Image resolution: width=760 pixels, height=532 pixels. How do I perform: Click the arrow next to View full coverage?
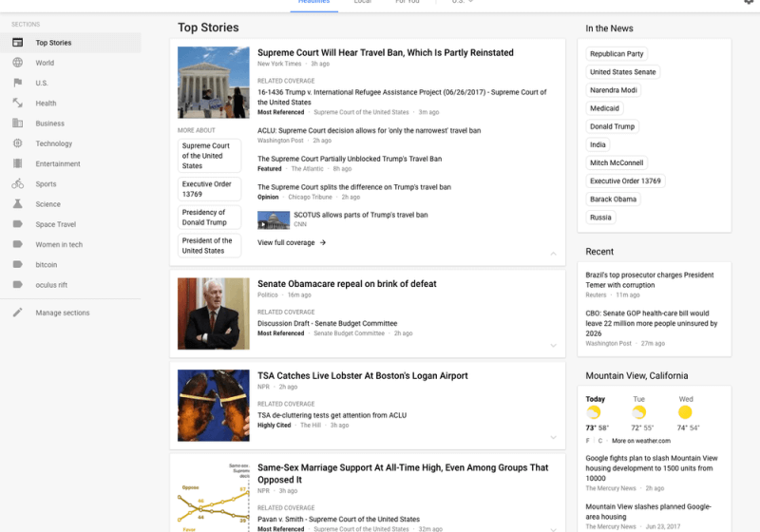pyautogui.click(x=323, y=243)
